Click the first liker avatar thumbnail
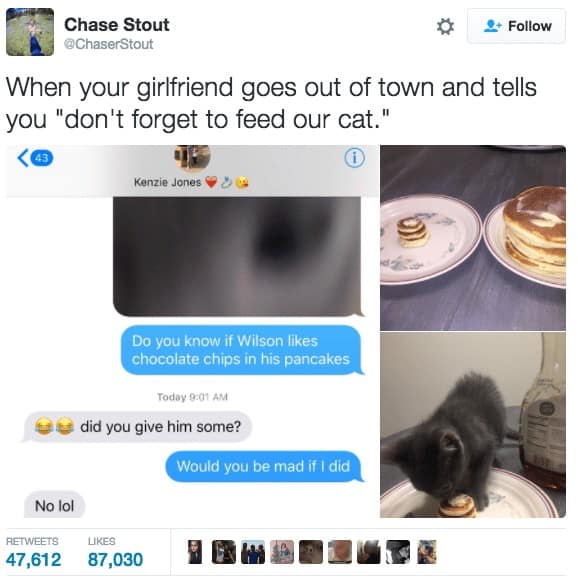The width and height of the screenshot is (578, 584). (195, 552)
